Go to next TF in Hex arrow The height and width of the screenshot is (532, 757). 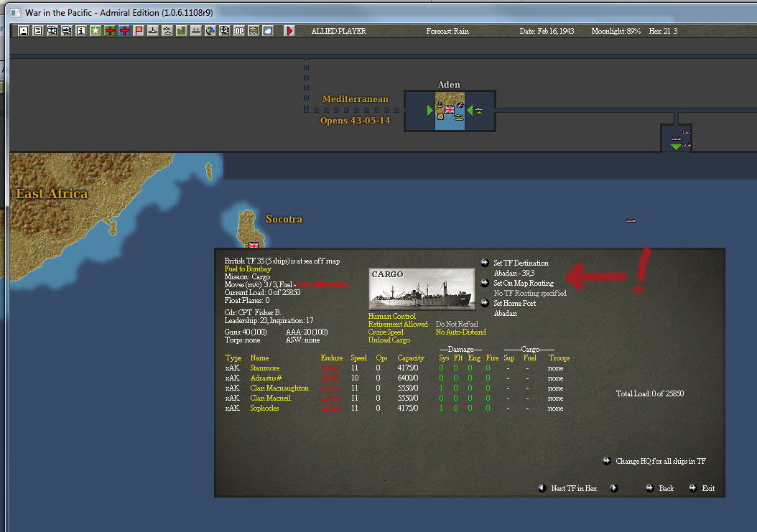tap(613, 488)
